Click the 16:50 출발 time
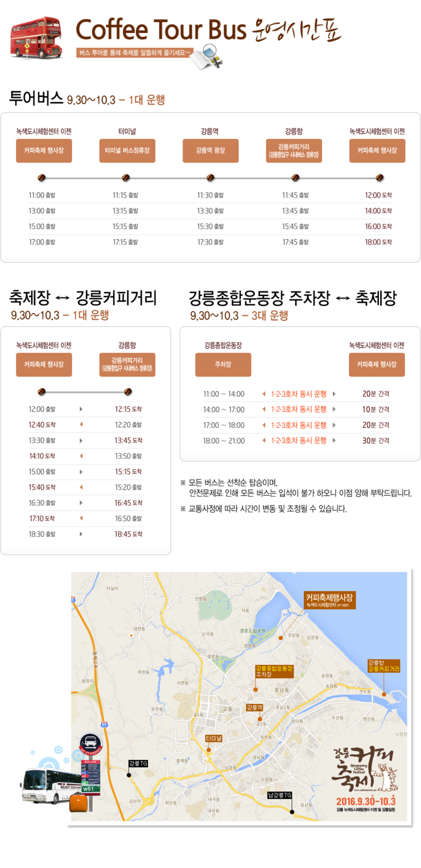This screenshot has width=421, height=868. [129, 518]
